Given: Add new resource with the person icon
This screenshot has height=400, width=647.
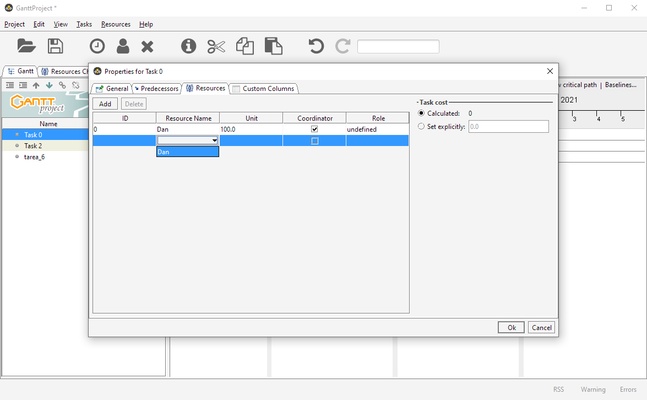Looking at the screenshot, I should point(123,46).
